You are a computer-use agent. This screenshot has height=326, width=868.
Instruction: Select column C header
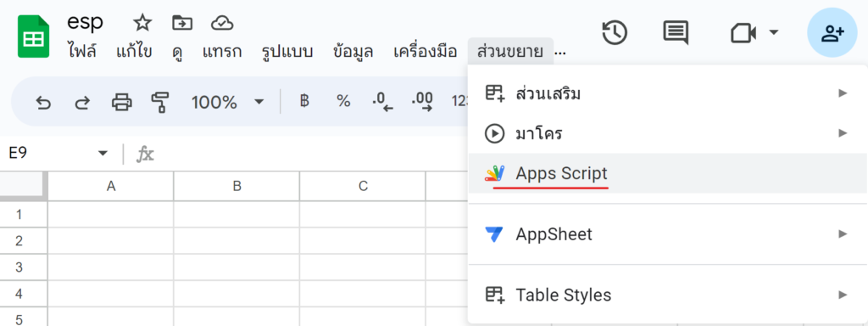tap(363, 186)
